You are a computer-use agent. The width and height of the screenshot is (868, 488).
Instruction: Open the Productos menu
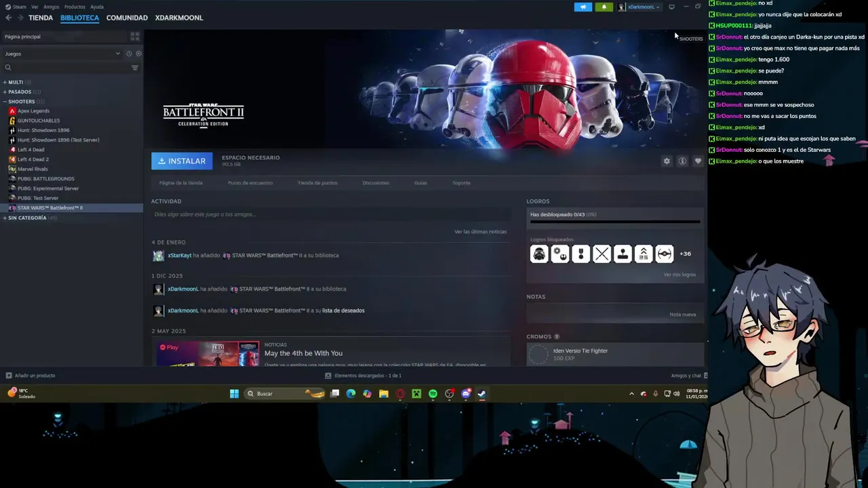click(75, 7)
